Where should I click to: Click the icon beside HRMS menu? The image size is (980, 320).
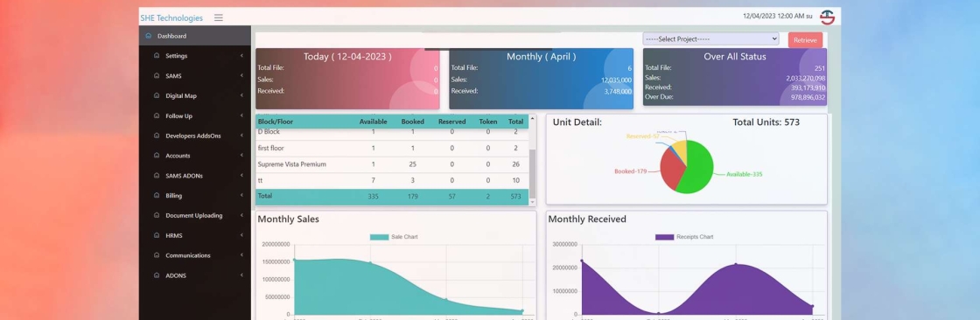(x=157, y=235)
